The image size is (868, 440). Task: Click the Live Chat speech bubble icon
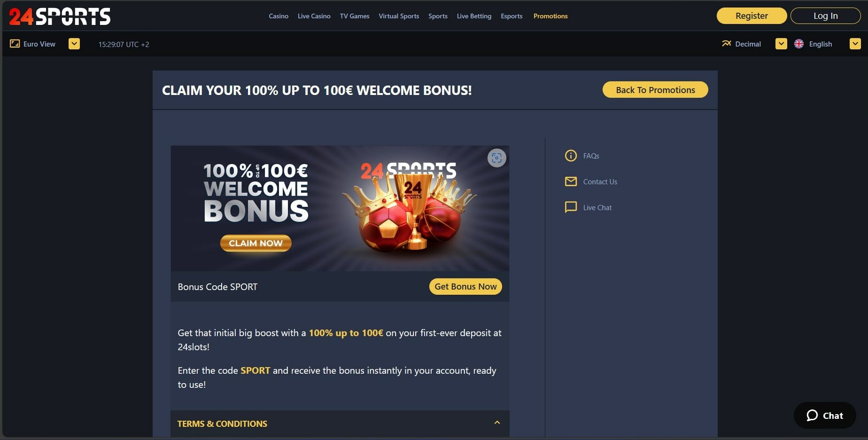click(x=571, y=207)
